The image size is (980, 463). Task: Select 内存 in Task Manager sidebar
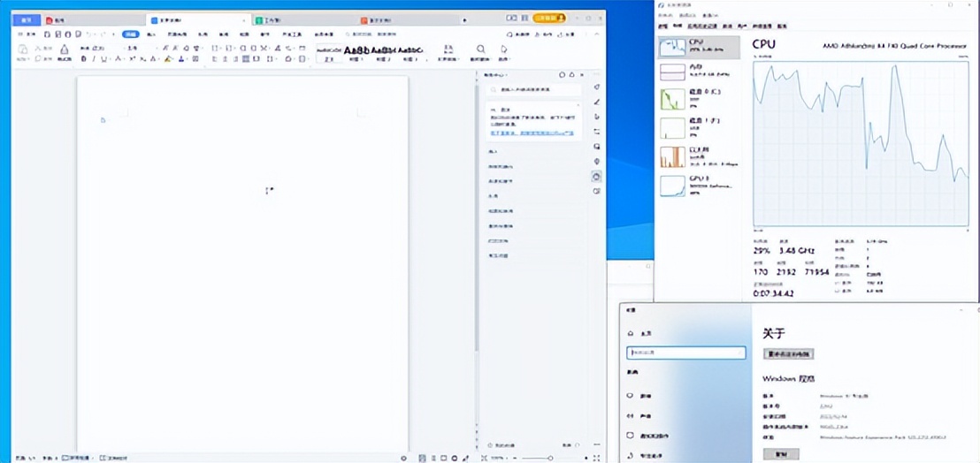pyautogui.click(x=699, y=72)
